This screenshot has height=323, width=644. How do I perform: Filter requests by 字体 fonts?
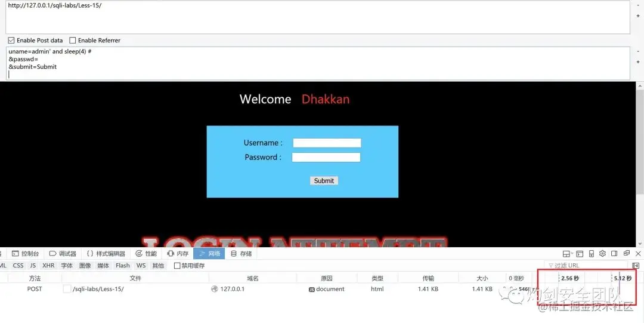pyautogui.click(x=67, y=266)
